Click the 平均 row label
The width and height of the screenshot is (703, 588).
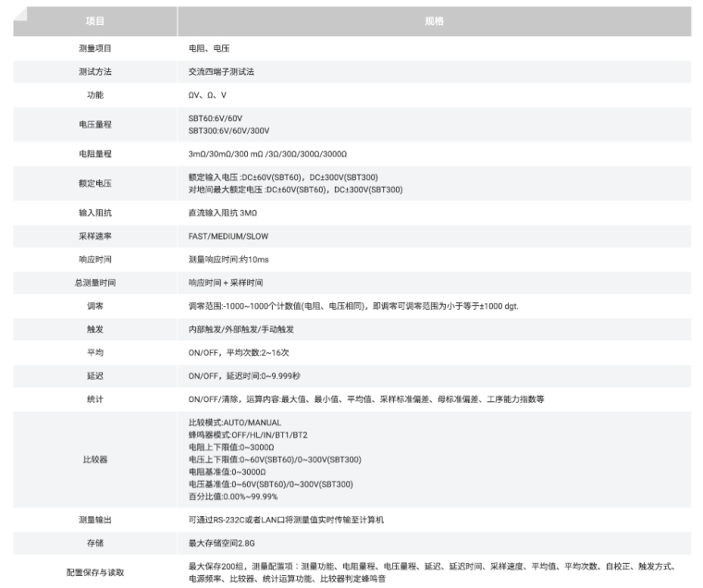click(x=95, y=352)
